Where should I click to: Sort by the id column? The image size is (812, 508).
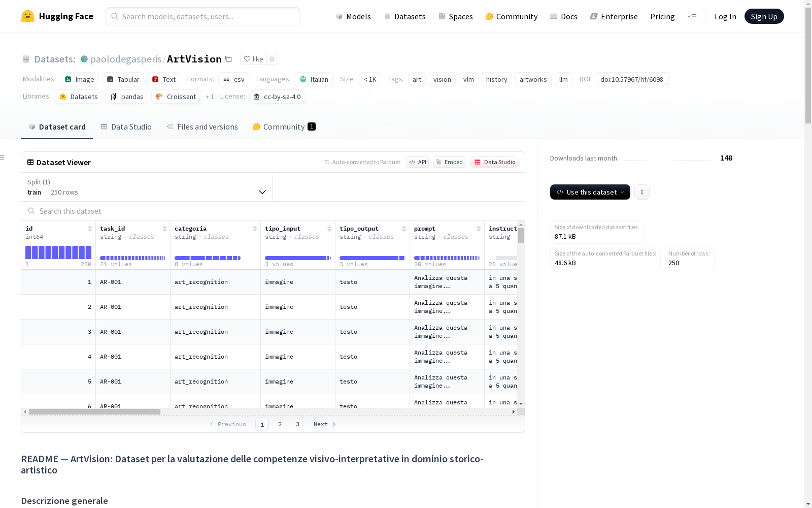[90, 229]
